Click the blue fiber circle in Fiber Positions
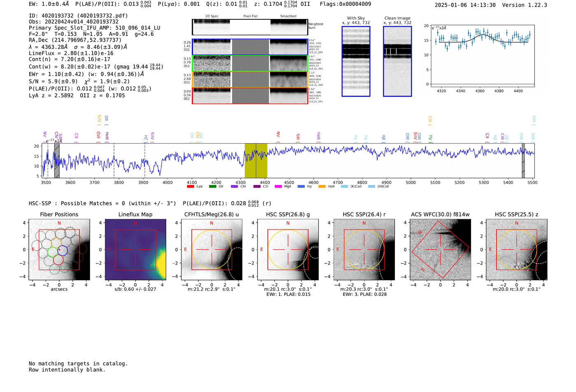This screenshot has height=392, width=576. coord(62,250)
